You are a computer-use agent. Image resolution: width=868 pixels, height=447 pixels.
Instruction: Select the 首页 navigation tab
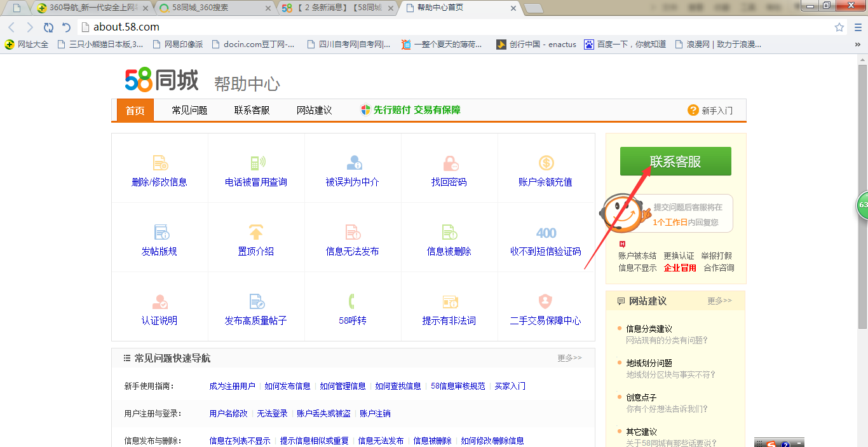tap(135, 110)
